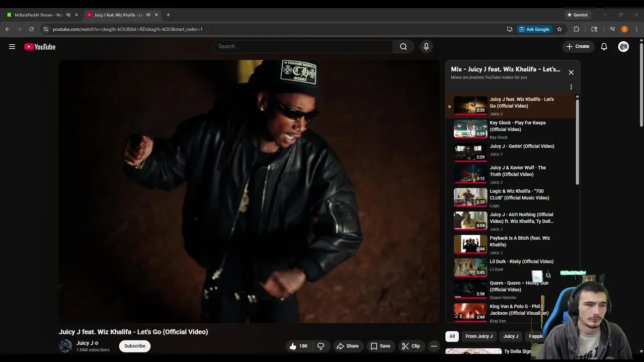Open the side panel search icon in the toolbar
Viewport: 644px width, 362px height.
[594, 29]
